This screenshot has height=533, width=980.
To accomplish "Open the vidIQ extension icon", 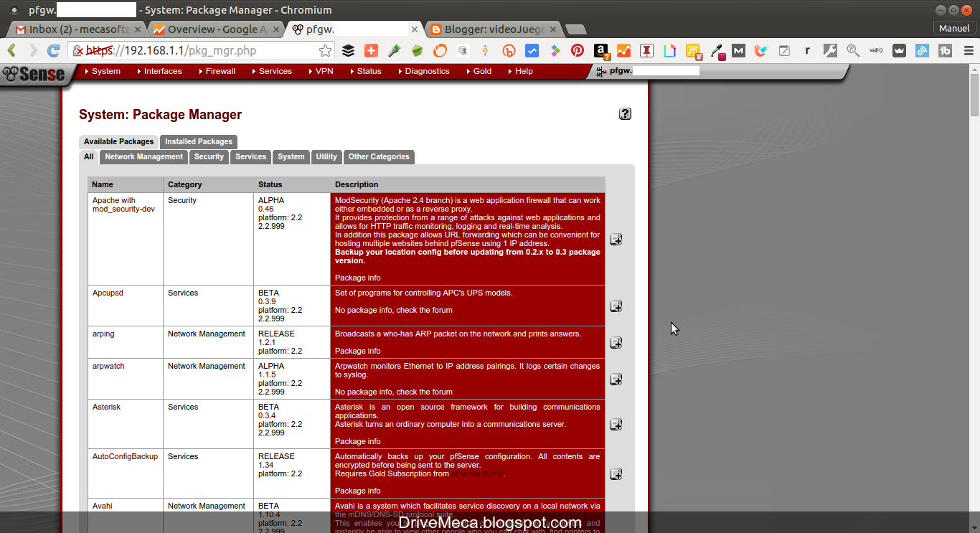I will pos(876,51).
